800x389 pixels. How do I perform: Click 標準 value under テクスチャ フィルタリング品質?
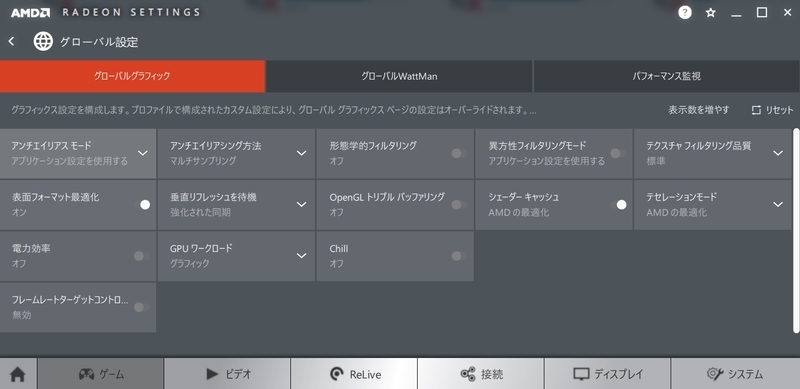point(656,161)
